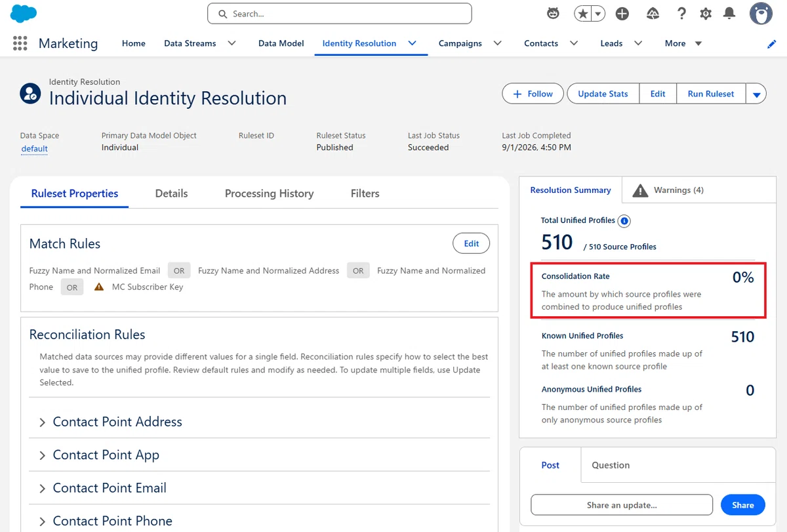
Task: Open the Help question mark icon
Action: [681, 14]
